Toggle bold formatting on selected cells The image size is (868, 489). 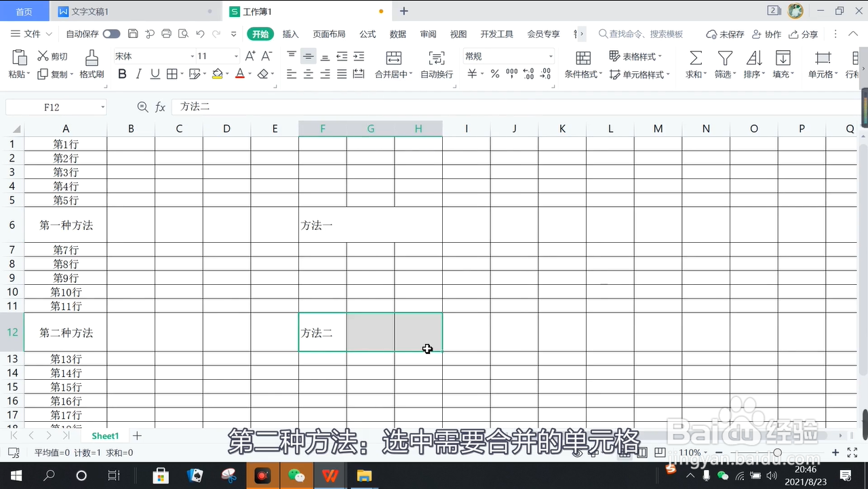tap(122, 74)
